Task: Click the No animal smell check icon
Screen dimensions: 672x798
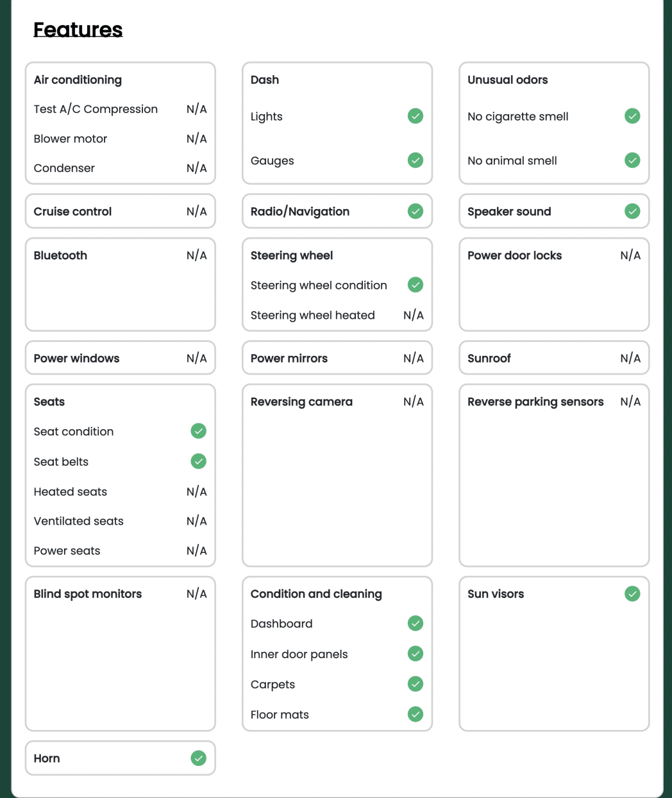Action: coord(632,160)
